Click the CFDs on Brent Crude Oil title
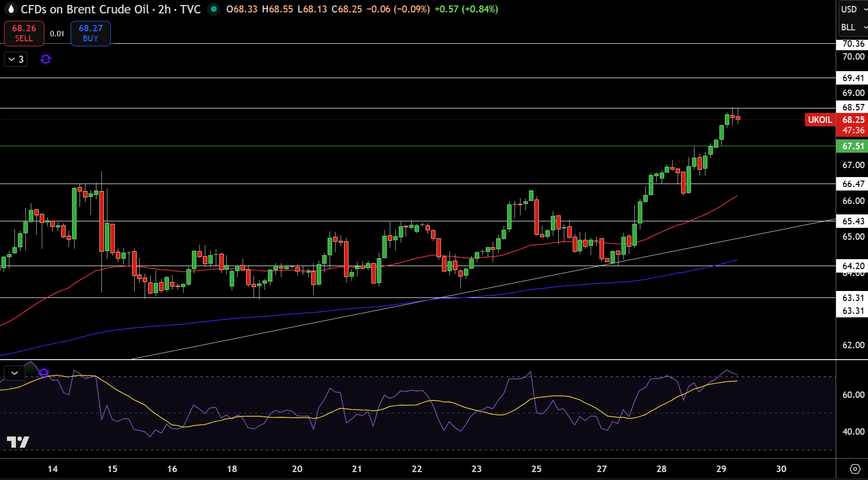This screenshot has width=868, height=480. click(85, 9)
